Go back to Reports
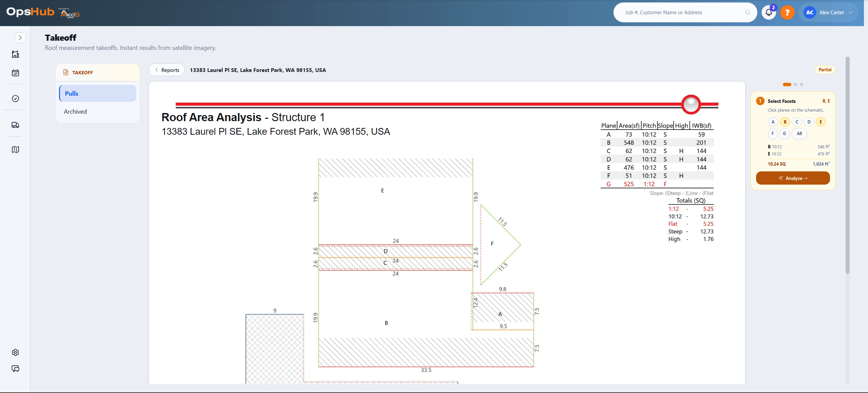Viewport: 868px width, 393px height. [x=167, y=70]
